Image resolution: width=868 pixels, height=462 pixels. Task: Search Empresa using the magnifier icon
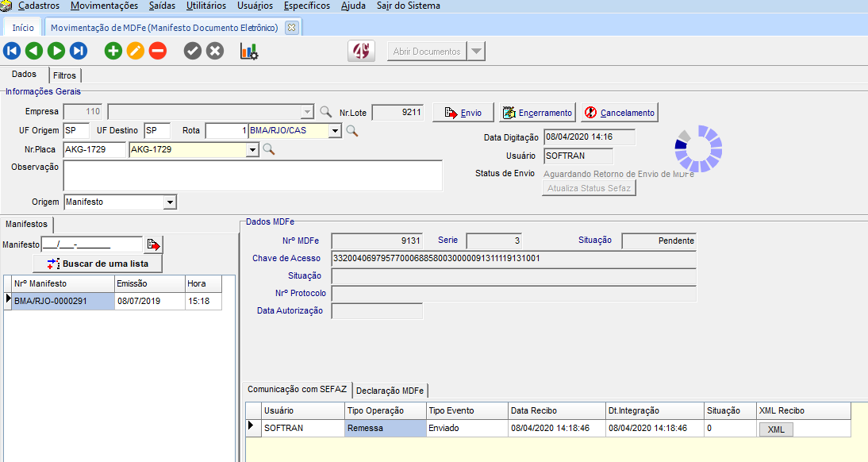pyautogui.click(x=325, y=112)
